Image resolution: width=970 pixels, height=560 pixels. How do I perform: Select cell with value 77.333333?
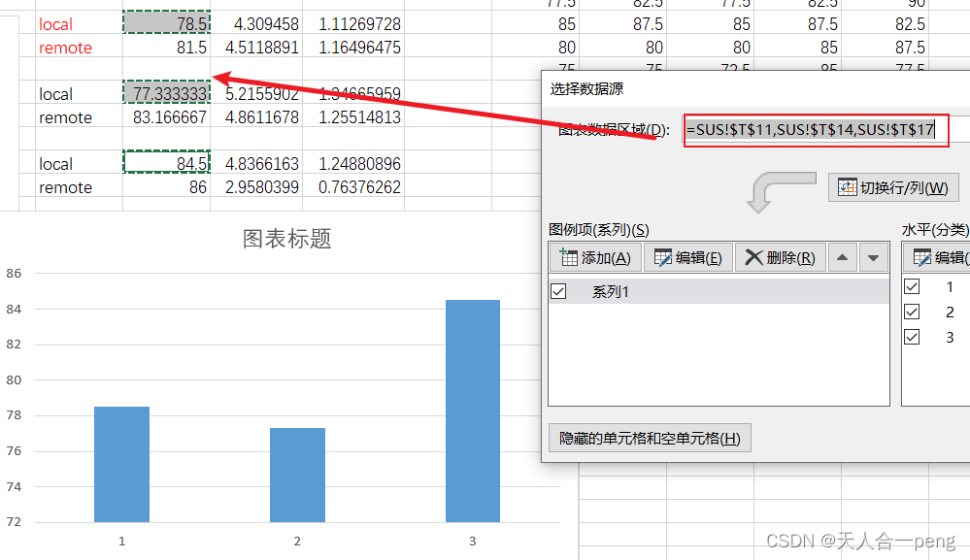pos(166,93)
